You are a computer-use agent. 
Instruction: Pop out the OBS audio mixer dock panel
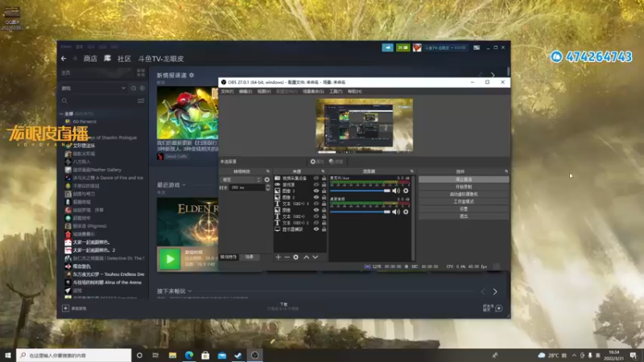411,171
